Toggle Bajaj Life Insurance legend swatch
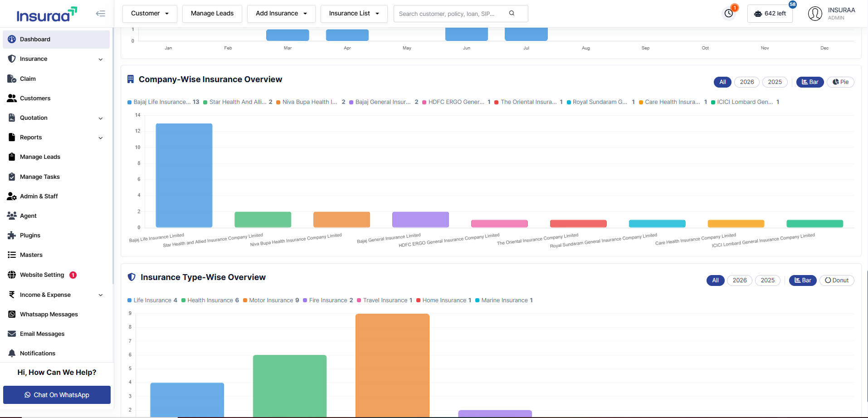 (130, 102)
